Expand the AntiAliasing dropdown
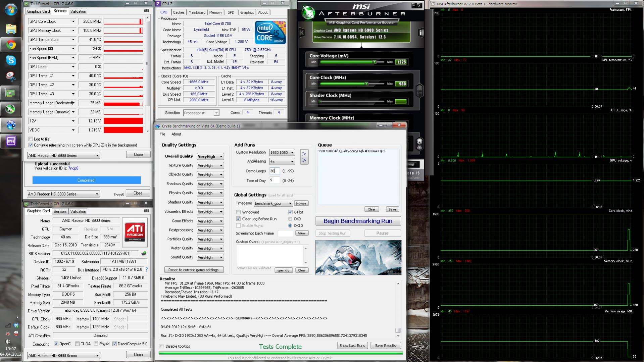The height and width of the screenshot is (362, 644). pos(282,161)
